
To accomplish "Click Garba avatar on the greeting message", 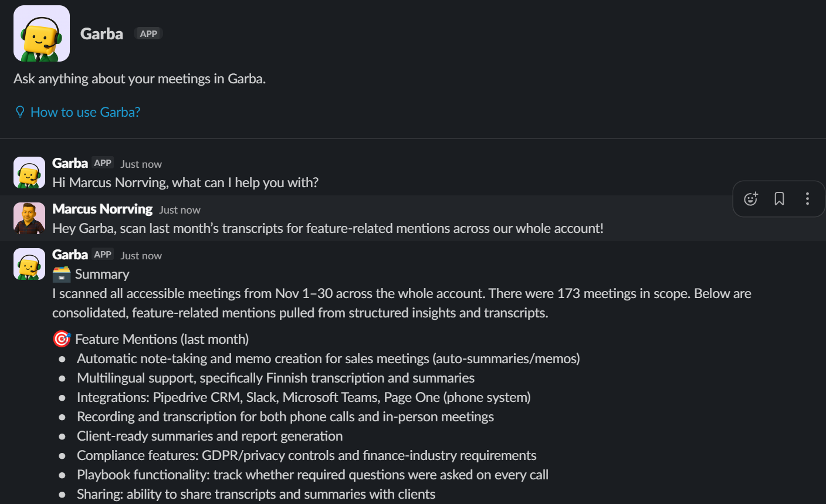I will click(29, 172).
